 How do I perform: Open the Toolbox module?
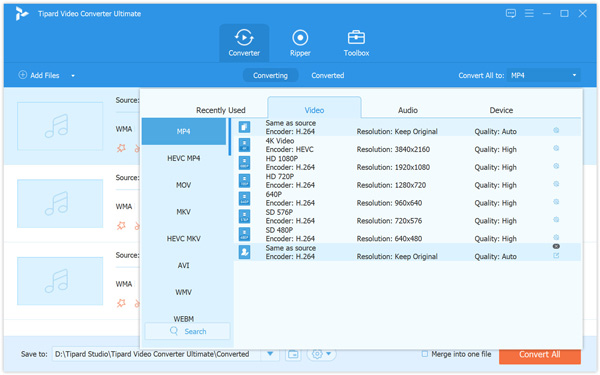(356, 43)
